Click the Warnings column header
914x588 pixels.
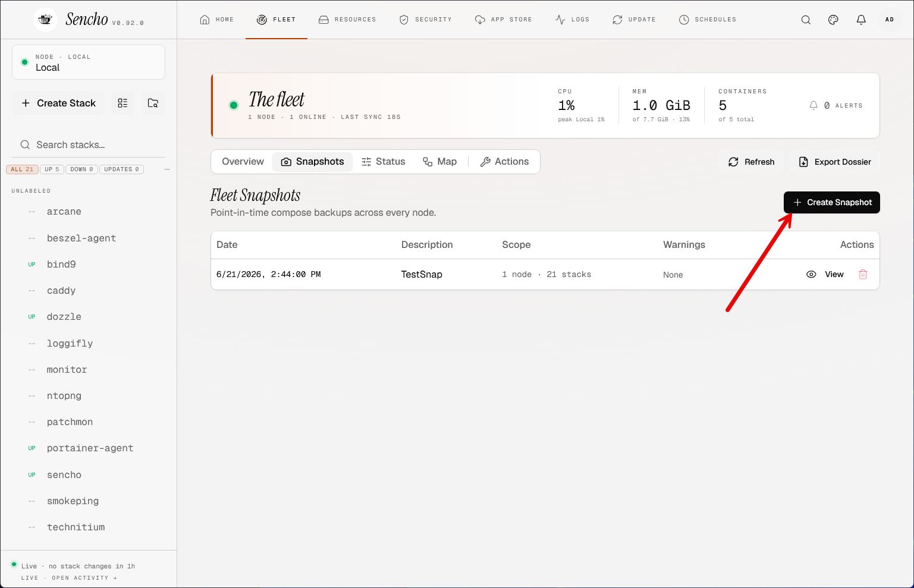pos(684,245)
